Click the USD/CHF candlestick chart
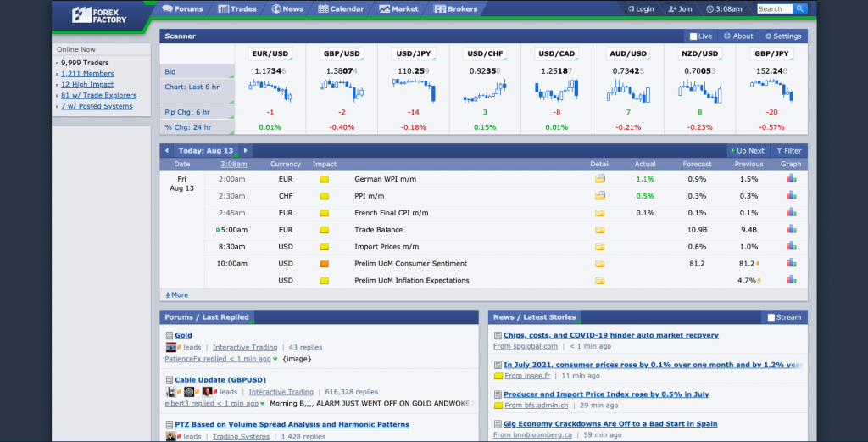Image resolution: width=868 pixels, height=442 pixels. pyautogui.click(x=485, y=90)
